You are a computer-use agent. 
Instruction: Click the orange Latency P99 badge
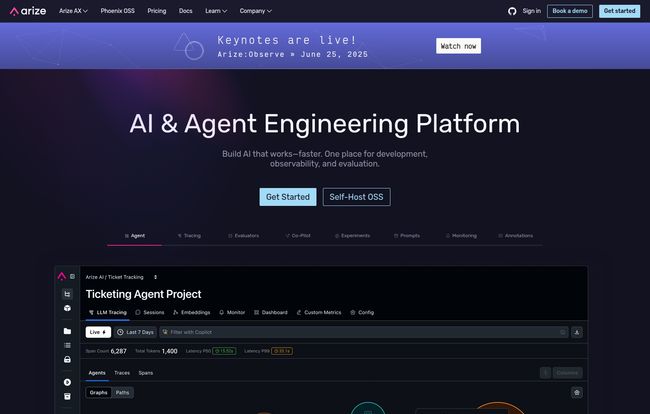pos(282,351)
